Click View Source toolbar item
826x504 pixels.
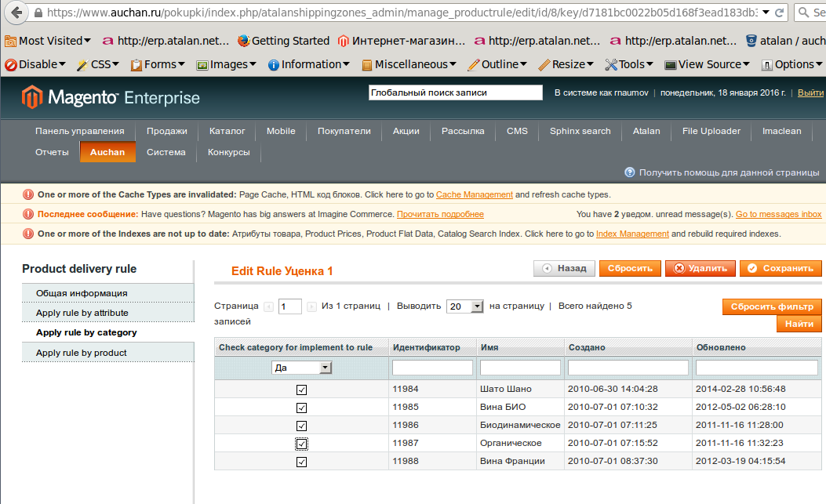(x=707, y=64)
